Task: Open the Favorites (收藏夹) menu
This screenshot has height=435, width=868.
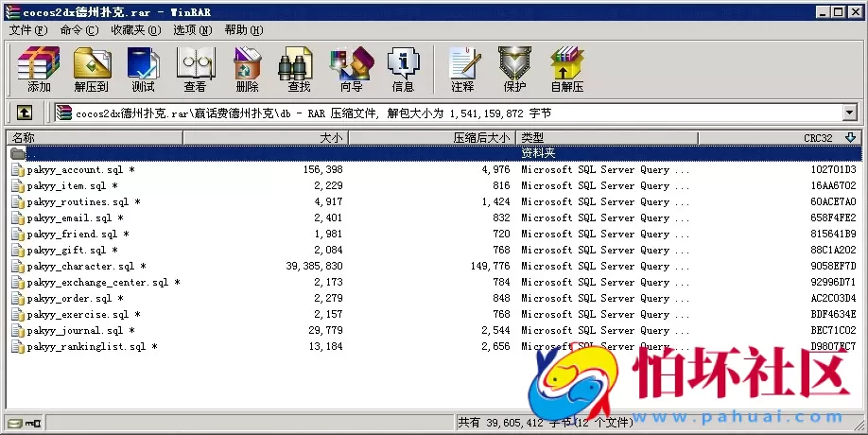Action: pos(135,30)
